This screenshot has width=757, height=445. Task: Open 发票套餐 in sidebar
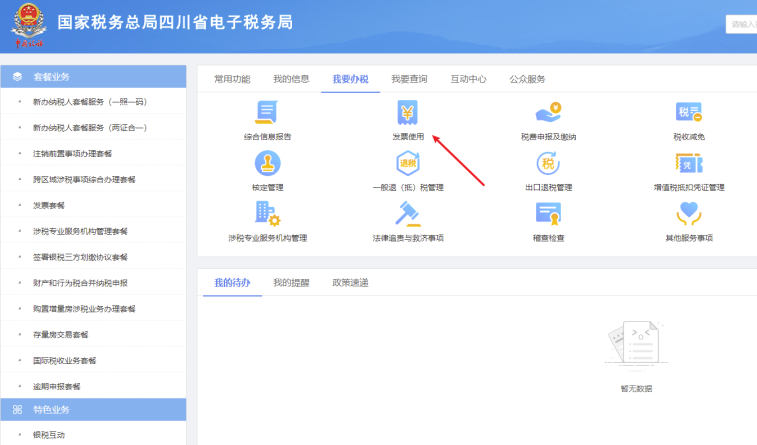coord(49,206)
